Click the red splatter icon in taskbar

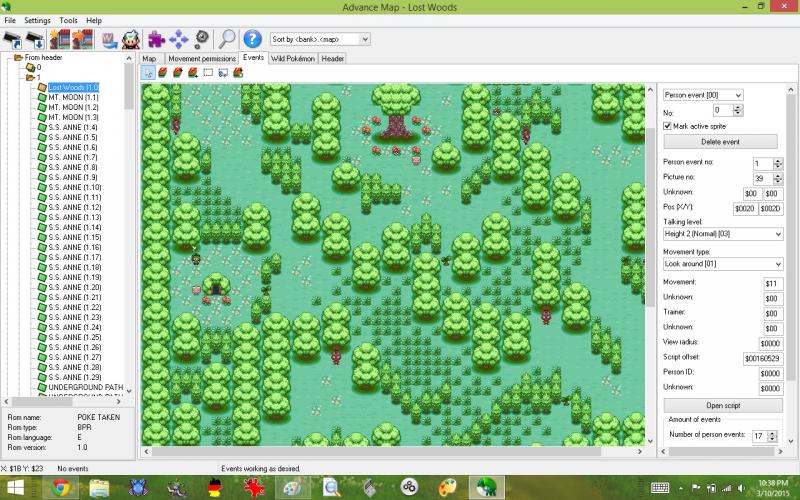click(x=254, y=488)
